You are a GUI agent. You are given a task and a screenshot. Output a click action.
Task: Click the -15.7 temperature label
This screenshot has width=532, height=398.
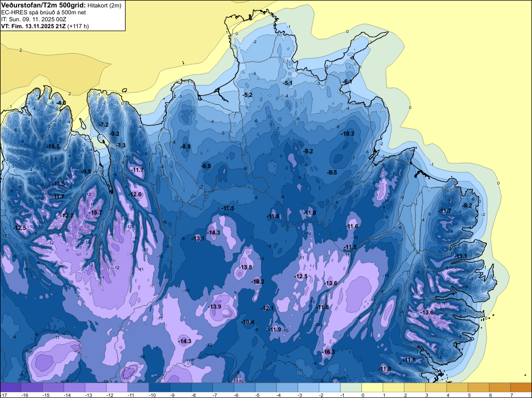(95, 212)
